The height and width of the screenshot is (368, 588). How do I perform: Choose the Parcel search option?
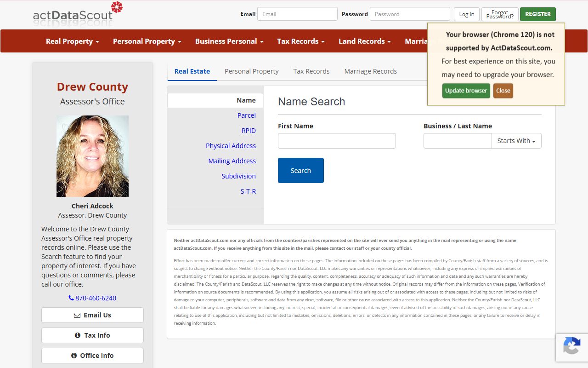pyautogui.click(x=247, y=115)
